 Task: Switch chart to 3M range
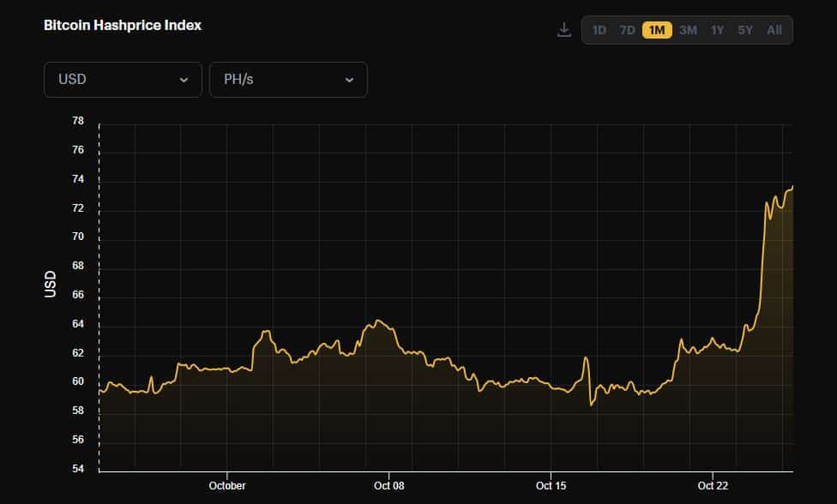[688, 30]
